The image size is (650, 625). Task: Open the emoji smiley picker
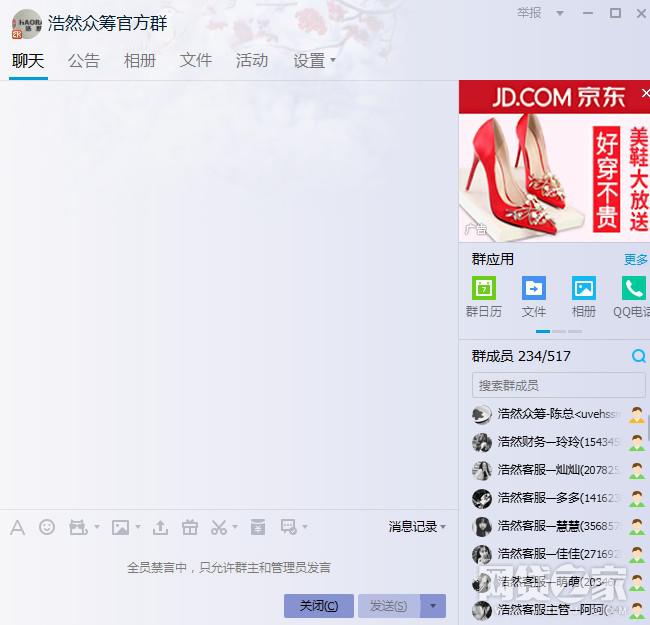[x=47, y=527]
